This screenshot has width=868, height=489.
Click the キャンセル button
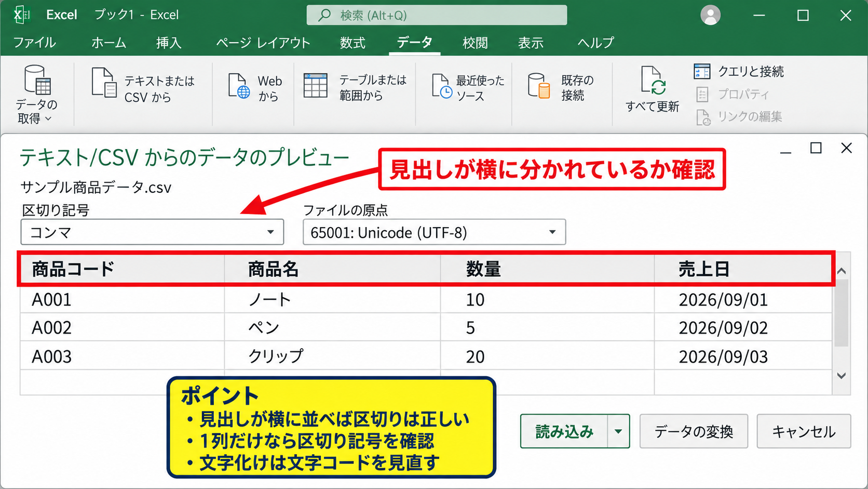[x=804, y=431]
